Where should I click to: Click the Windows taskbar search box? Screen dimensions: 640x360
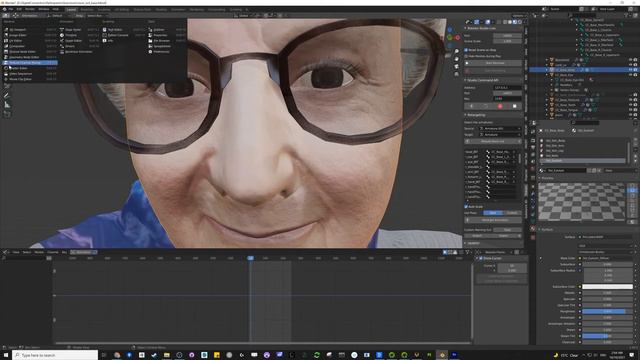pyautogui.click(x=55, y=355)
